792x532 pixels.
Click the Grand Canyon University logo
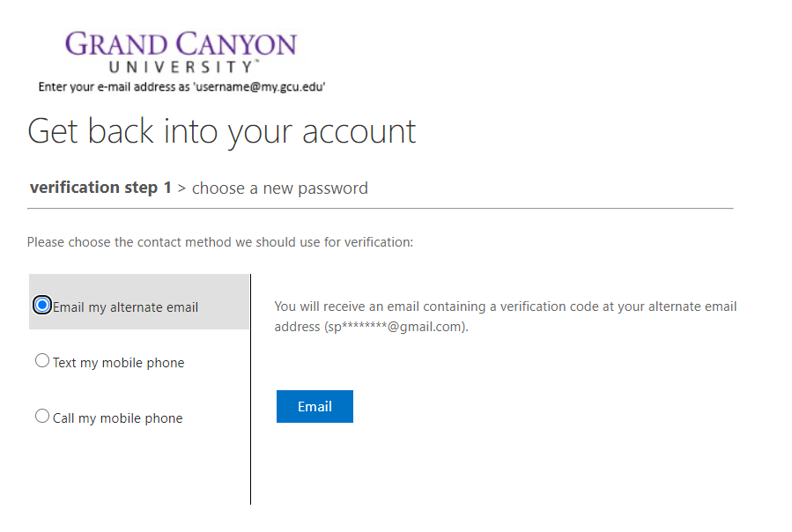pyautogui.click(x=181, y=53)
